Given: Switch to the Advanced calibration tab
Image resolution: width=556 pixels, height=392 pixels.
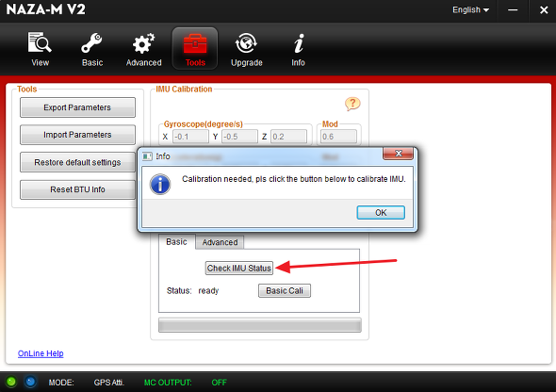Looking at the screenshot, I should pos(220,242).
